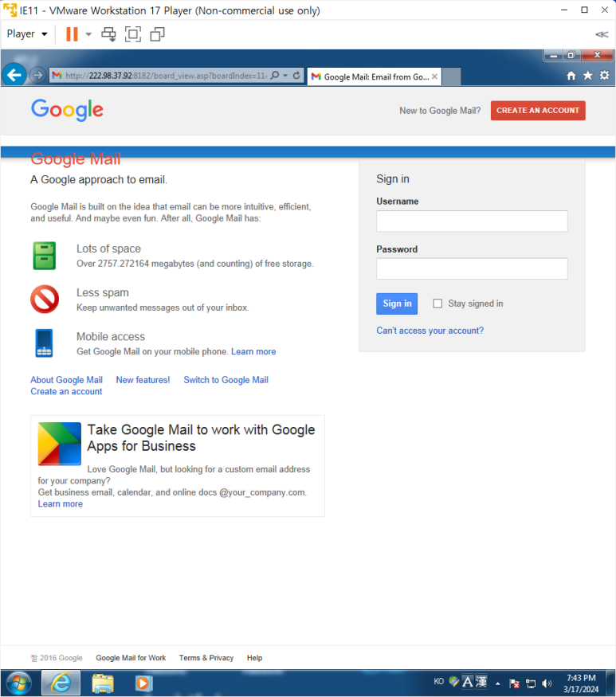Go forward in Internet Explorer
Viewport: 616px width, 697px height.
tap(38, 75)
